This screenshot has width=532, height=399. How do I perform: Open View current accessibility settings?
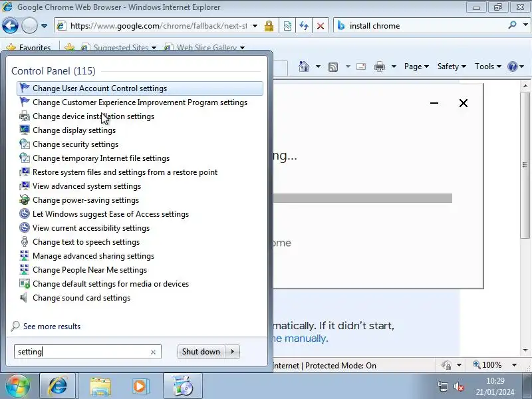tap(140, 227)
